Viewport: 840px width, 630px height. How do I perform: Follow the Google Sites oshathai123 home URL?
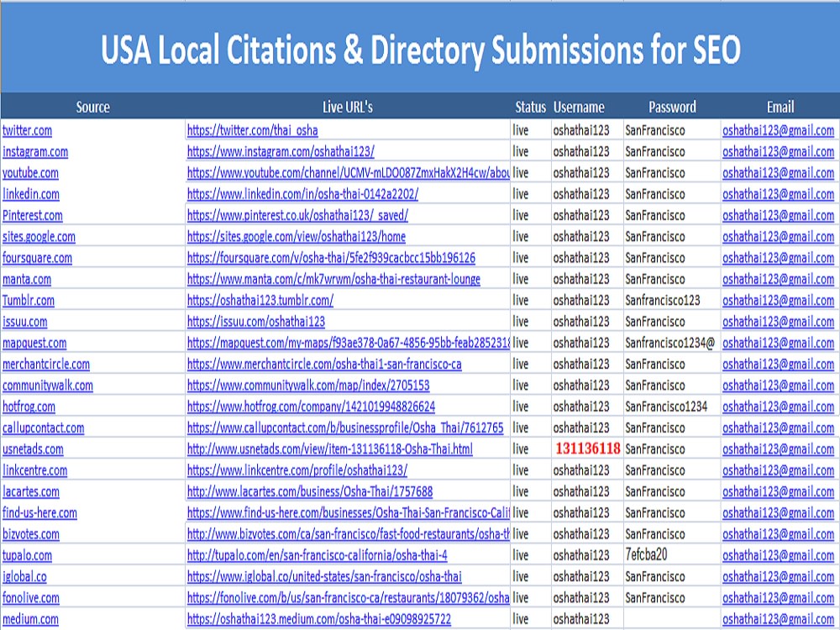297,237
